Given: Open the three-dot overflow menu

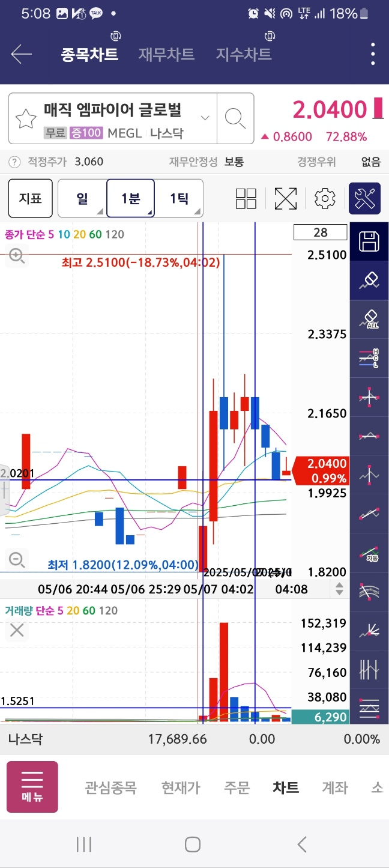Looking at the screenshot, I should [x=373, y=55].
